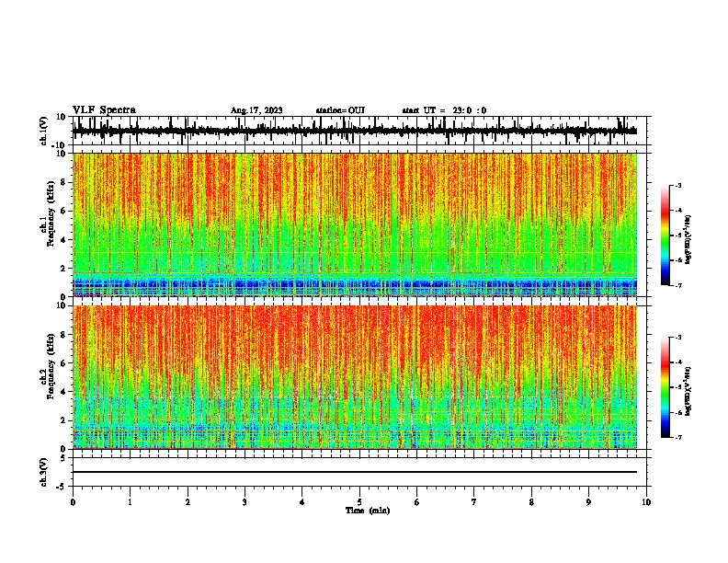Click the time axis tick label "1"
Image resolution: width=728 pixels, height=563 pixels.
point(130,502)
